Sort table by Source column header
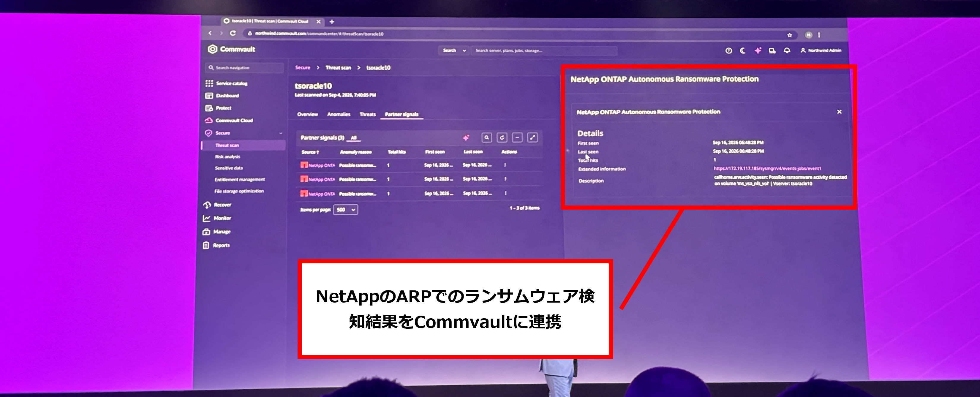 click(310, 152)
